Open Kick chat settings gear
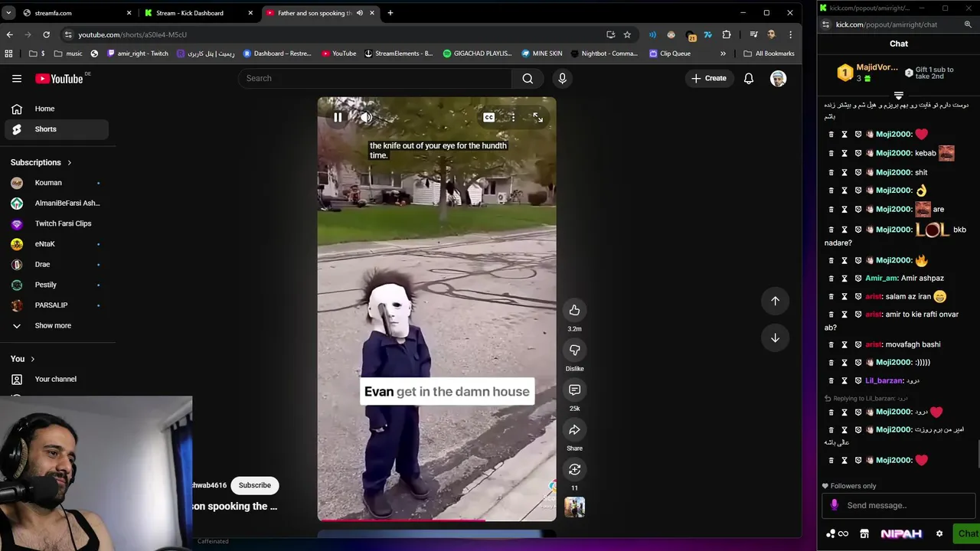980x551 pixels. [939, 533]
